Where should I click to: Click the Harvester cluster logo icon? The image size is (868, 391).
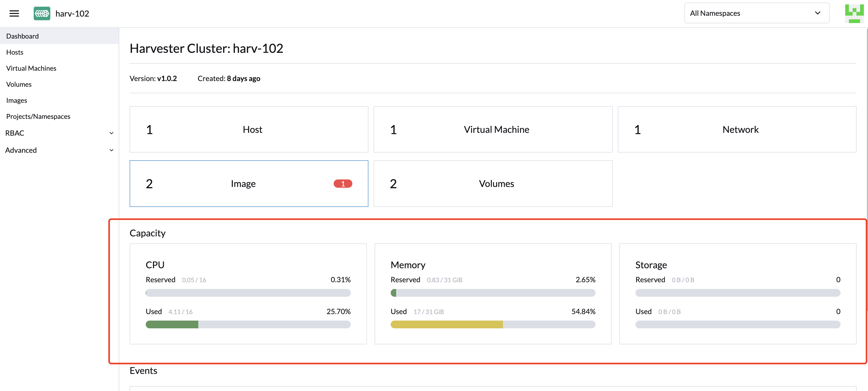click(x=42, y=13)
